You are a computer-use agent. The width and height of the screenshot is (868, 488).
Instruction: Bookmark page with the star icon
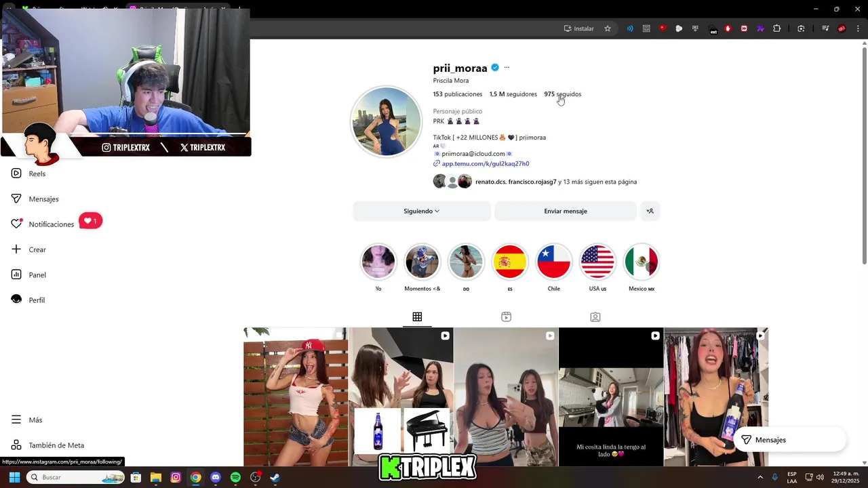[608, 28]
